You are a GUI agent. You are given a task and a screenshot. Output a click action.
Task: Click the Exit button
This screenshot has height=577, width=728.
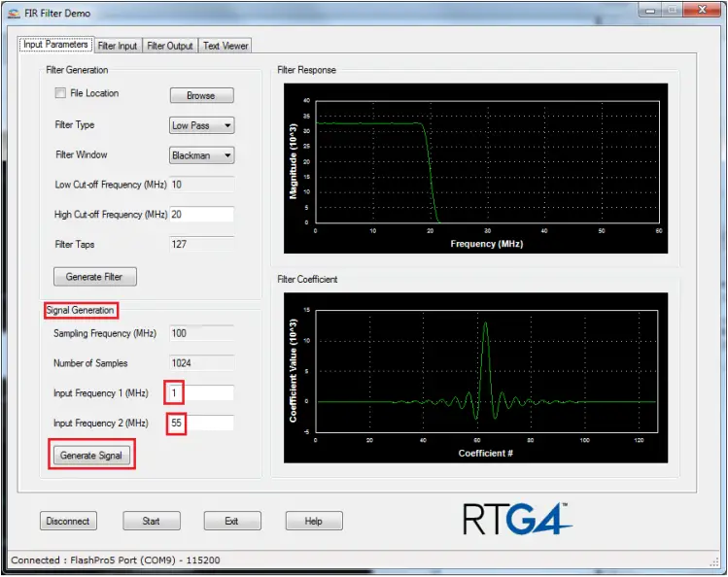[231, 522]
